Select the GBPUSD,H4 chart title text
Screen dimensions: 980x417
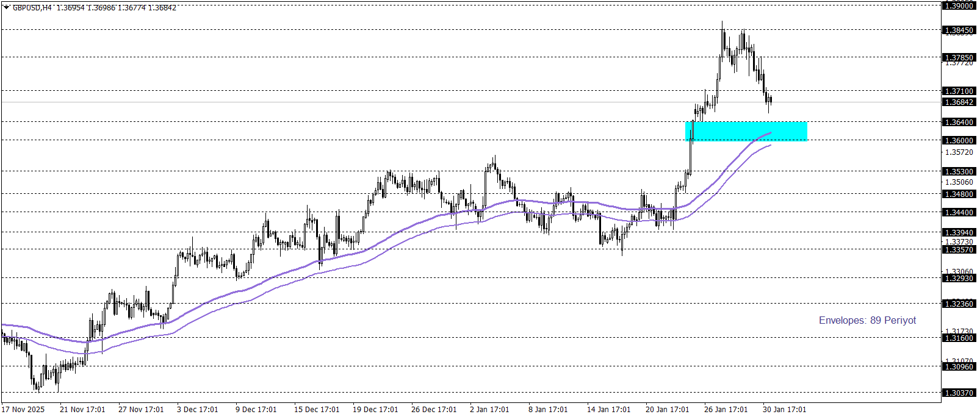click(32, 8)
